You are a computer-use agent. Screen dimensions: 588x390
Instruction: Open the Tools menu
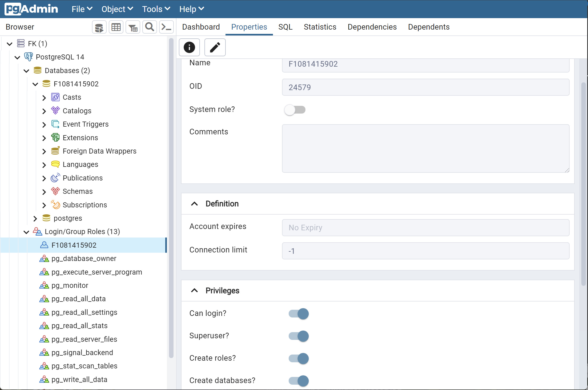pos(156,9)
